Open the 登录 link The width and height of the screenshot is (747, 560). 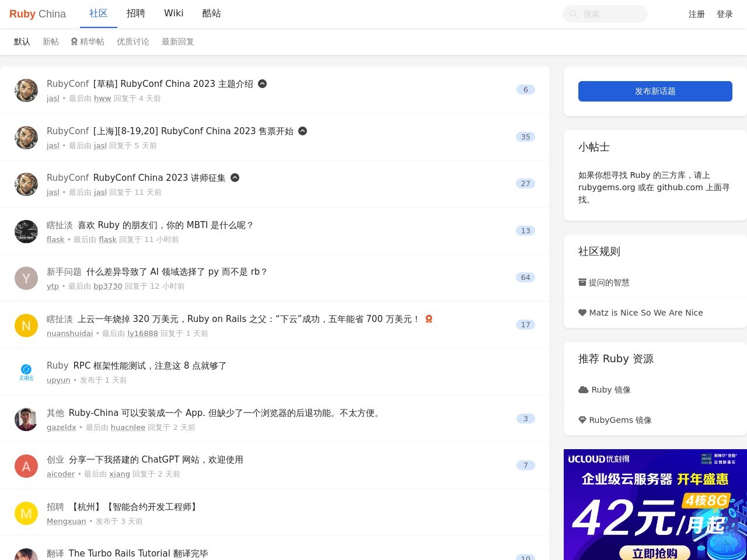point(724,13)
